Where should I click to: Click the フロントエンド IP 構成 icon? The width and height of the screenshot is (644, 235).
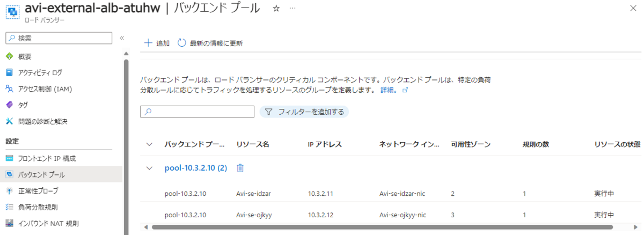(9, 158)
